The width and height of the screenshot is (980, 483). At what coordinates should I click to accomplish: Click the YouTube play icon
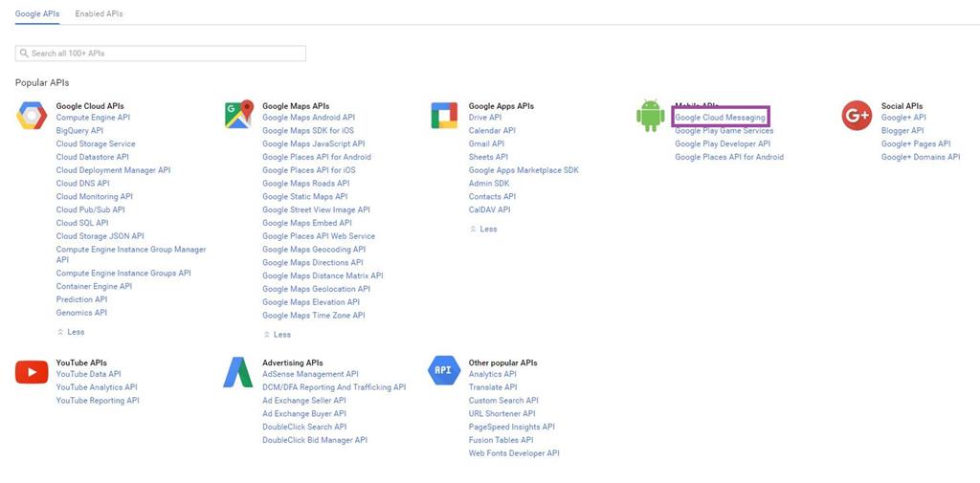click(32, 373)
